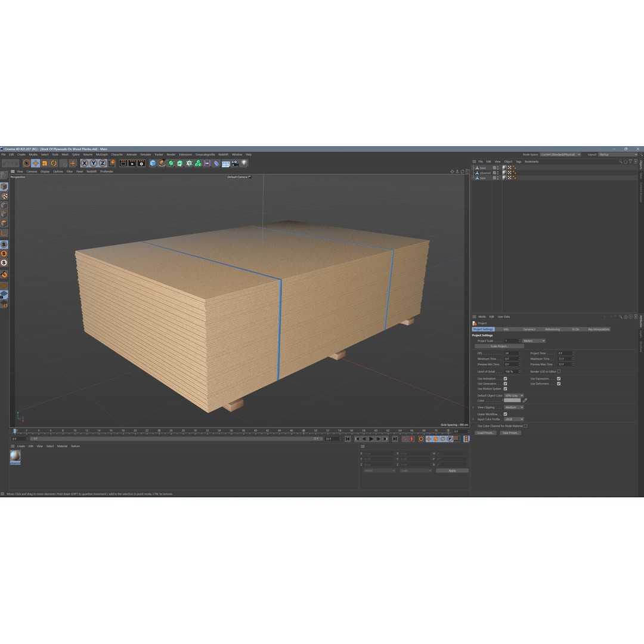Play the animation forward
The width and height of the screenshot is (644, 644).
pos(371,439)
